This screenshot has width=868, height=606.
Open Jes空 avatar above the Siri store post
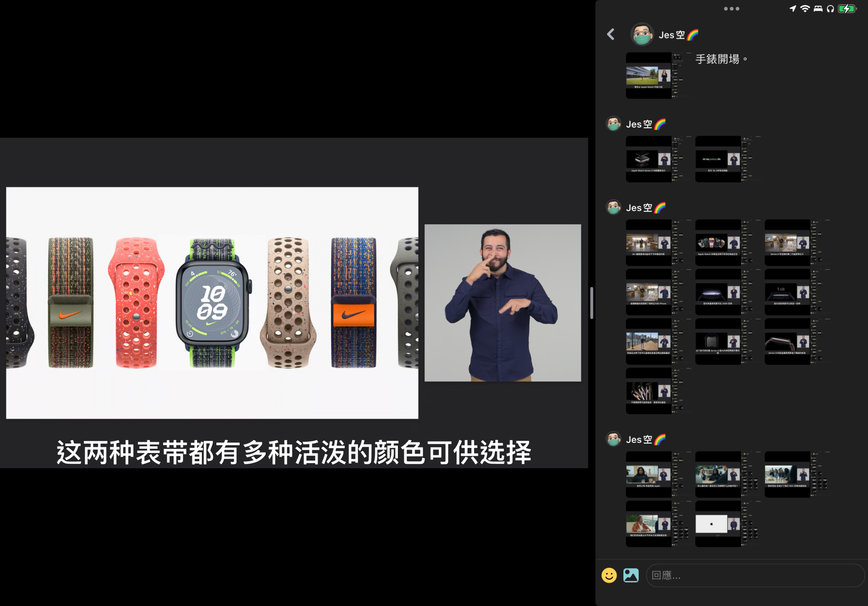click(x=613, y=208)
